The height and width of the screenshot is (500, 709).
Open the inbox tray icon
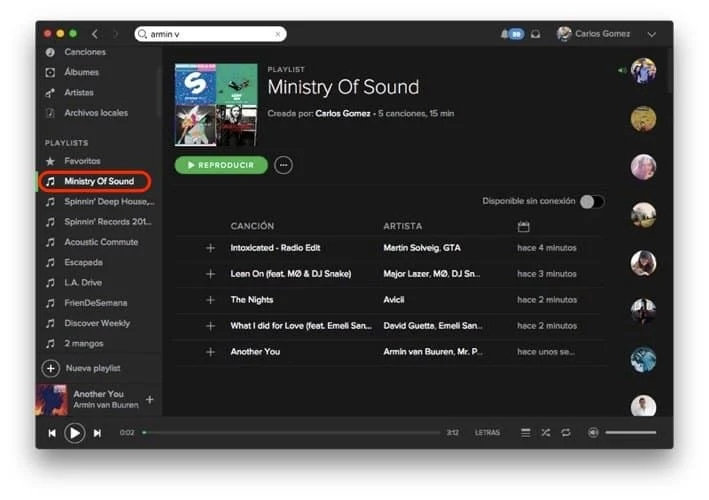535,34
